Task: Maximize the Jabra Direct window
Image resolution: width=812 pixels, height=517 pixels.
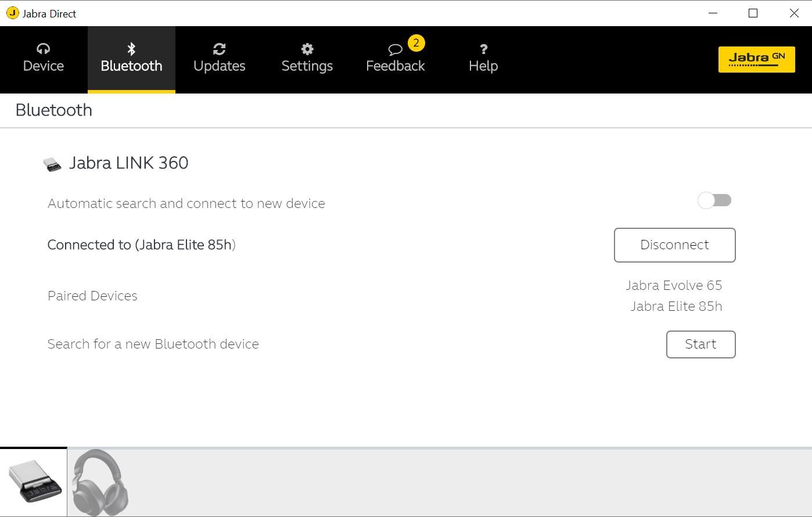Action: 753,13
